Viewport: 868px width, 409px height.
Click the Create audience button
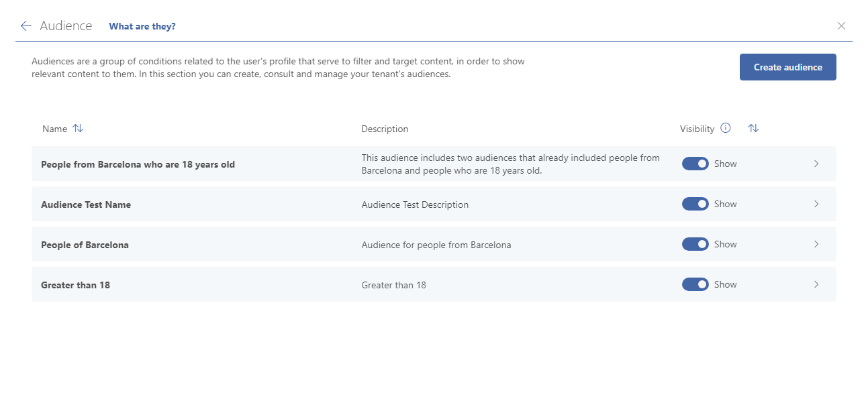788,67
